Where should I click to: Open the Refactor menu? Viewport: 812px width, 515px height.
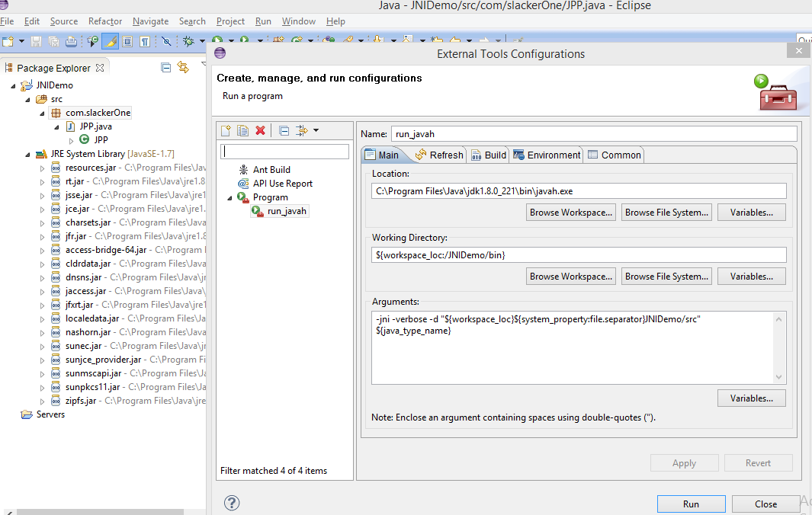coord(105,21)
